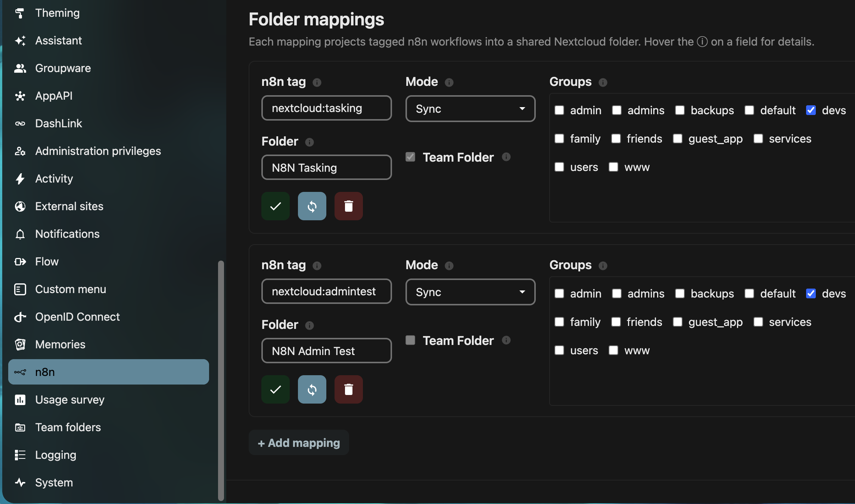The image size is (855, 504).
Task: Check backups group for nextcloud:tasking
Action: pyautogui.click(x=680, y=110)
